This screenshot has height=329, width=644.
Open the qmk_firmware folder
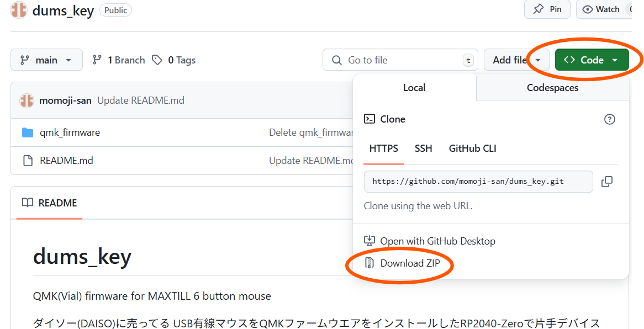coord(70,132)
